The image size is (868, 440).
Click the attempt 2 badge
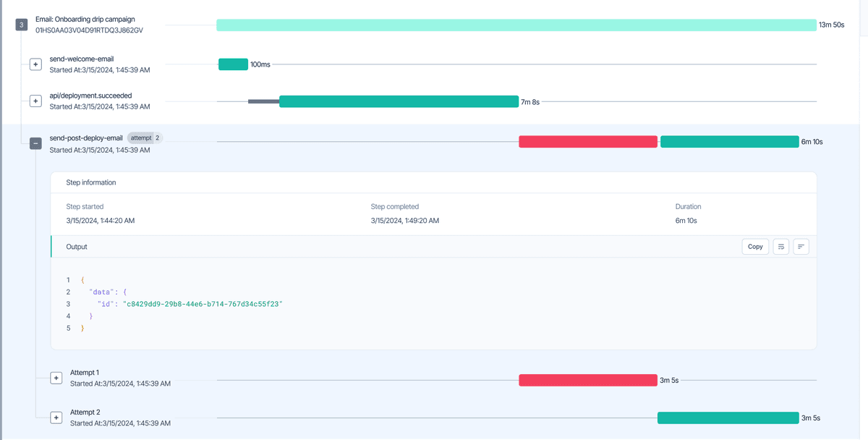point(144,137)
